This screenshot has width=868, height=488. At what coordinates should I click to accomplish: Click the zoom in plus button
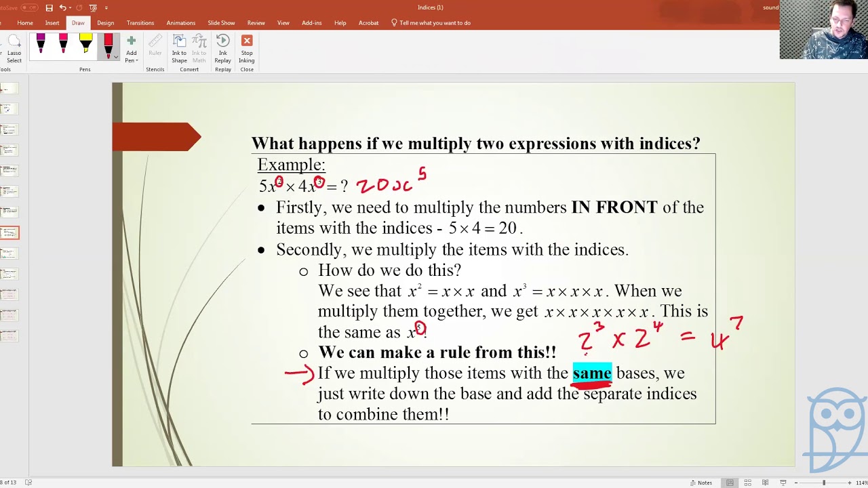pyautogui.click(x=850, y=483)
